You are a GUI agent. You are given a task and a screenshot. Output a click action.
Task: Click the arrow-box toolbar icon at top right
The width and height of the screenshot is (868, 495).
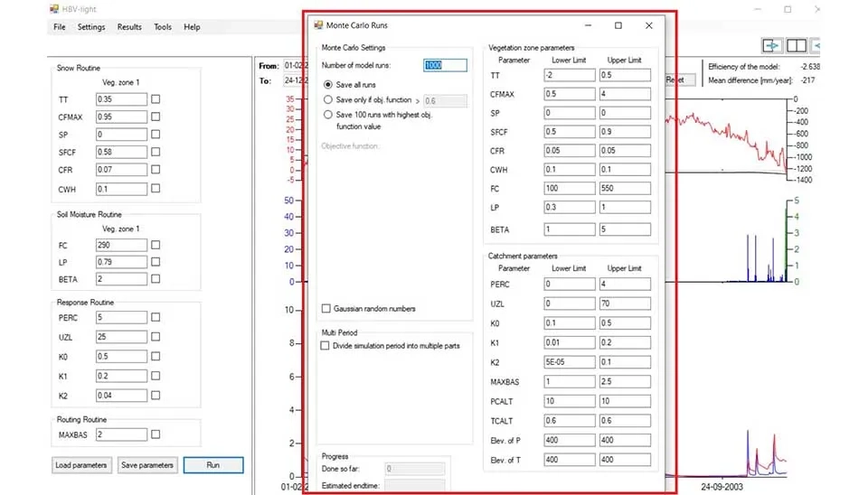click(x=771, y=45)
